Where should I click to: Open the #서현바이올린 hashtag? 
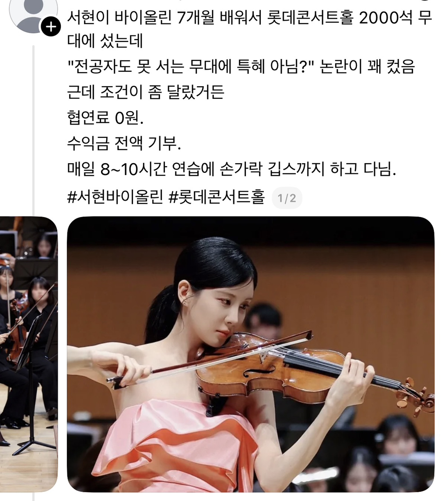(115, 197)
